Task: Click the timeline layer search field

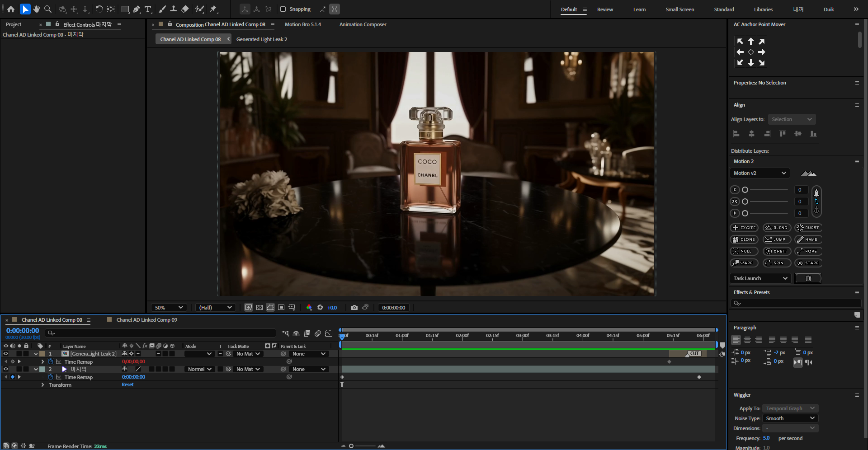Action: coord(160,333)
